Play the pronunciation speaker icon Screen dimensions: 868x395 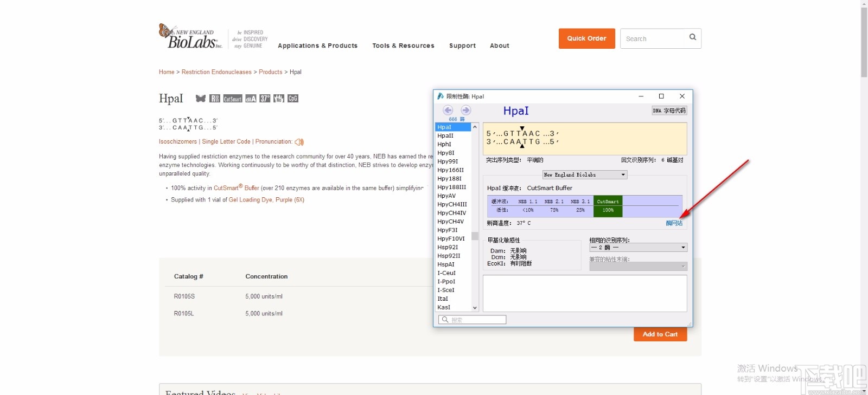click(x=299, y=142)
